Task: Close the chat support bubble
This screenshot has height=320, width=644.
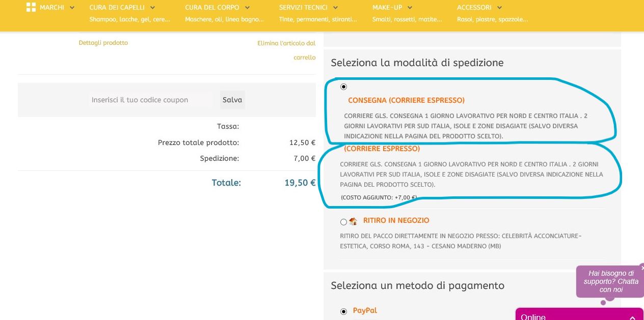Action: click(x=642, y=268)
